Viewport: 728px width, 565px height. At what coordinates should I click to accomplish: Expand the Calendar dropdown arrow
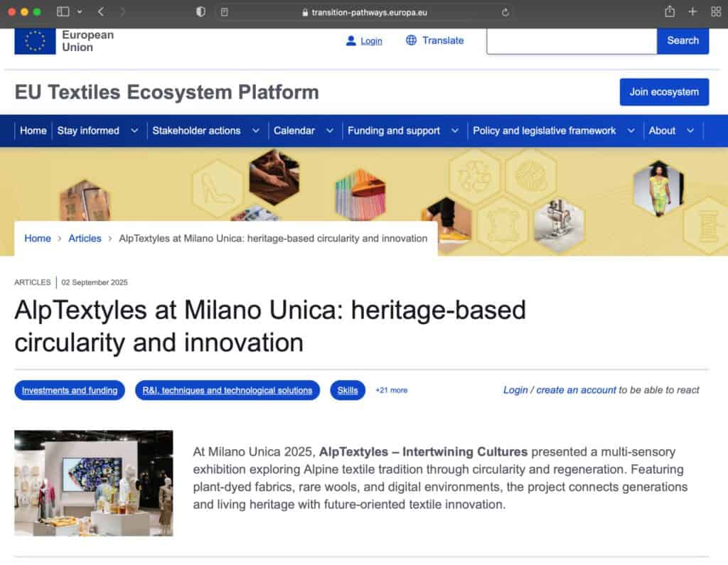coord(329,131)
